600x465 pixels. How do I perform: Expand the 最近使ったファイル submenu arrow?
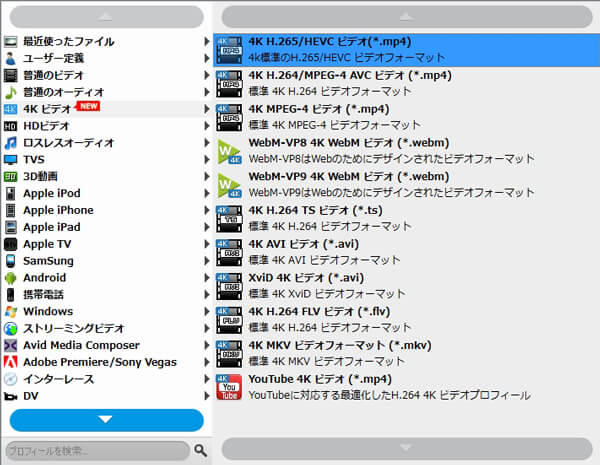click(x=207, y=41)
